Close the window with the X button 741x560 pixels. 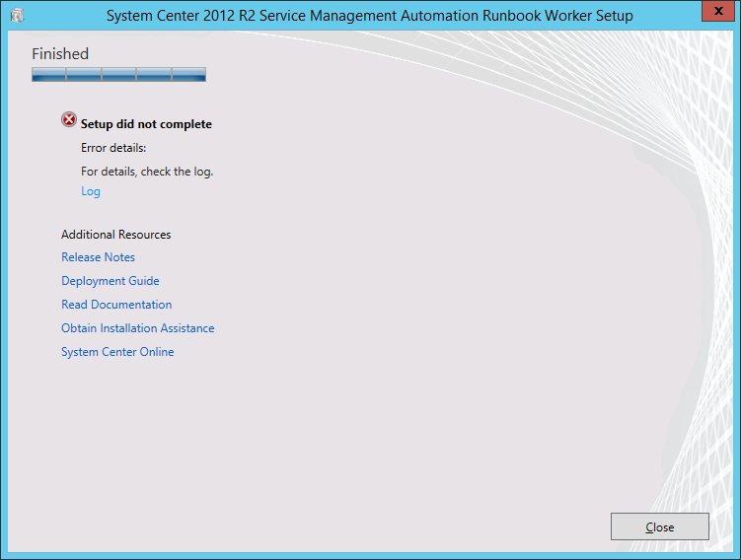pyautogui.click(x=718, y=11)
